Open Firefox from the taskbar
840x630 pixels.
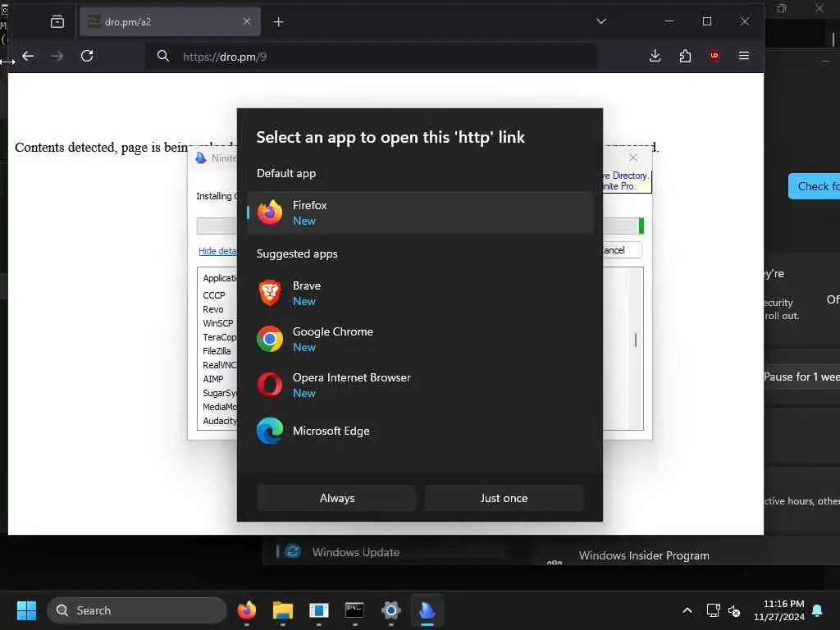pos(246,610)
